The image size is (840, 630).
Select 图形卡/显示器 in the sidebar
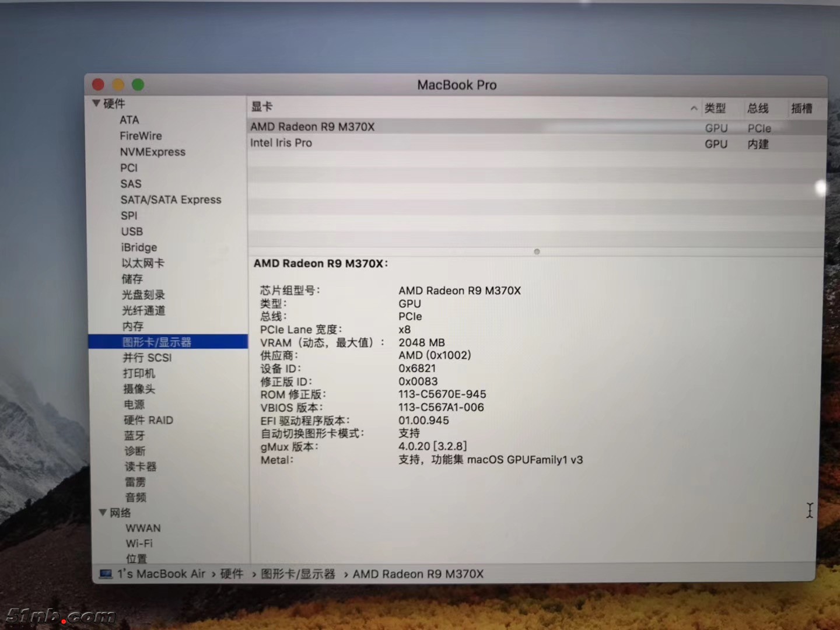(168, 342)
